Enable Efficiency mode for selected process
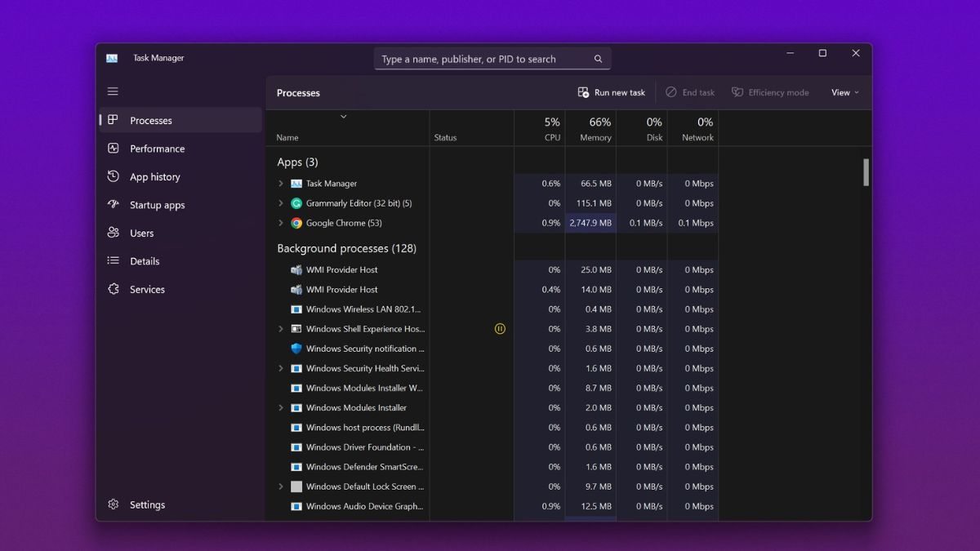The width and height of the screenshot is (980, 551). click(769, 91)
